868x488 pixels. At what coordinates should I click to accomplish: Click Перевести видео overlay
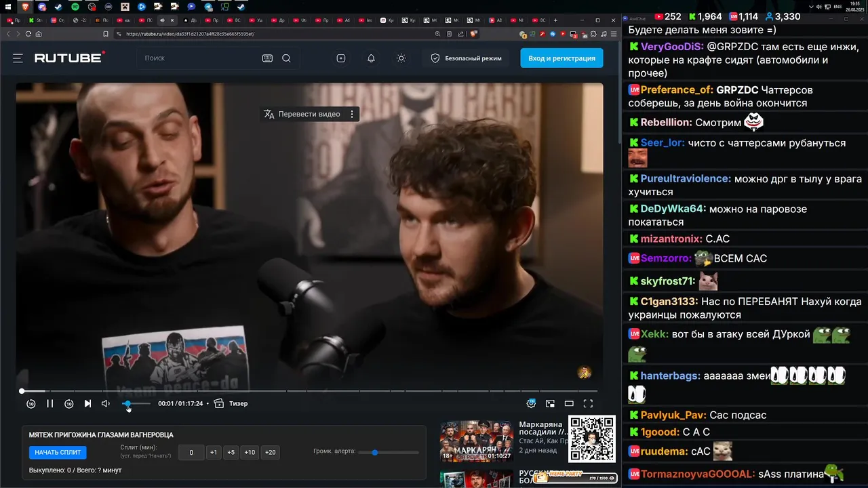point(302,114)
